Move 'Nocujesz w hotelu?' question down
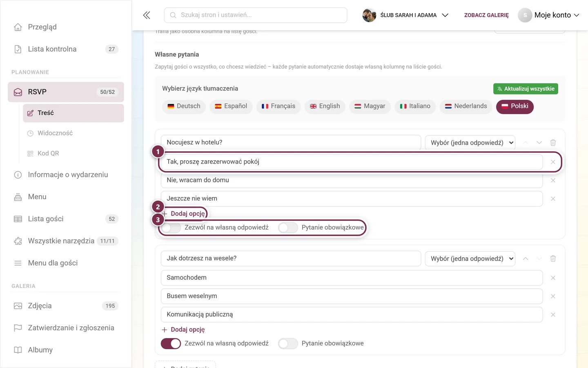This screenshot has height=368, width=588. [x=539, y=143]
